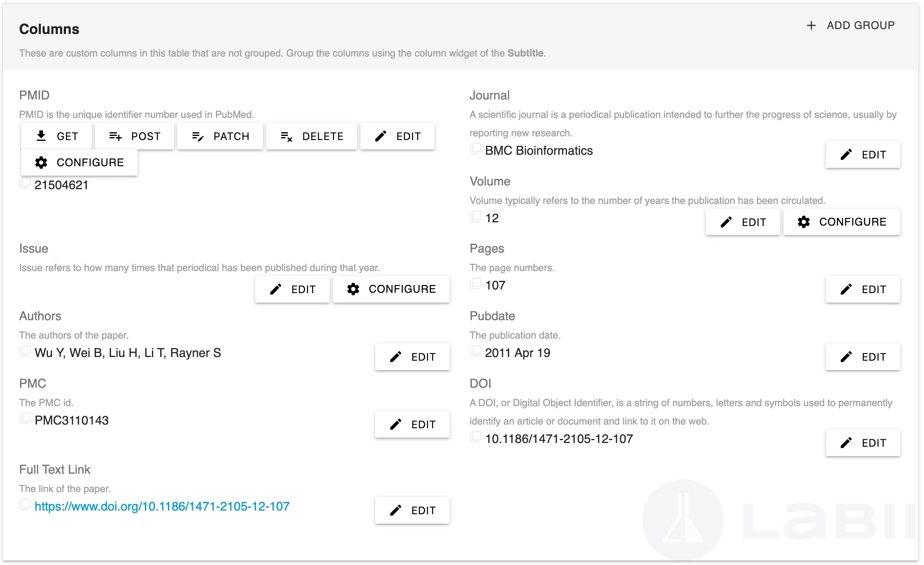Click the POST add-row icon
Viewport: 924px width, 565px height.
click(115, 136)
